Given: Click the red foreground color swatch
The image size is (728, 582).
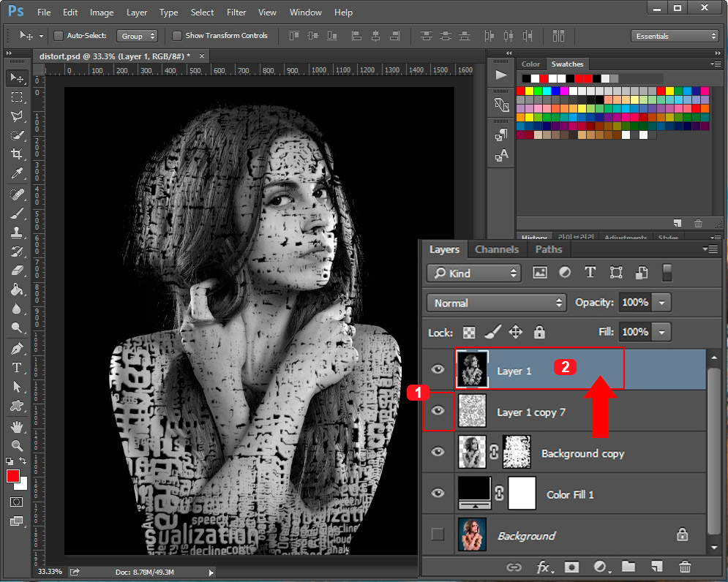Looking at the screenshot, I should tap(13, 476).
